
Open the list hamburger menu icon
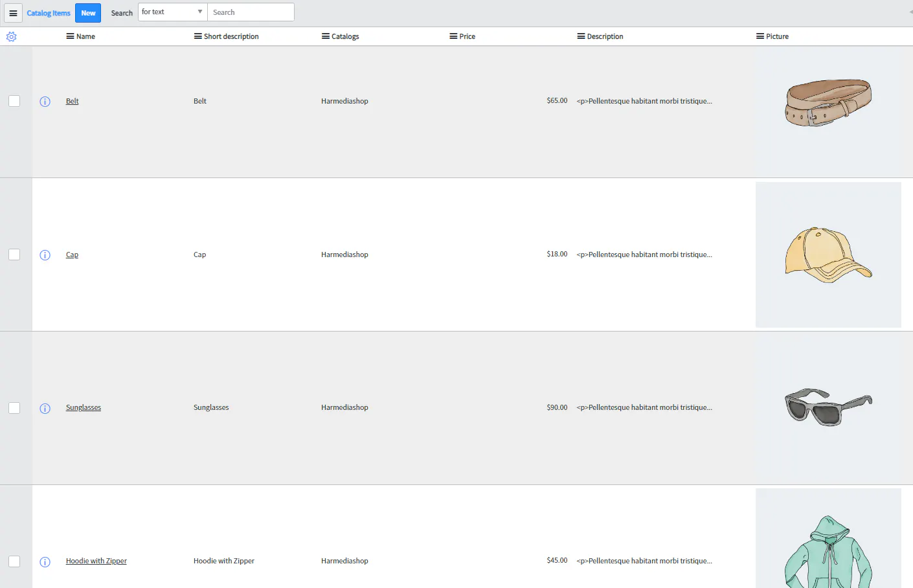tap(13, 13)
